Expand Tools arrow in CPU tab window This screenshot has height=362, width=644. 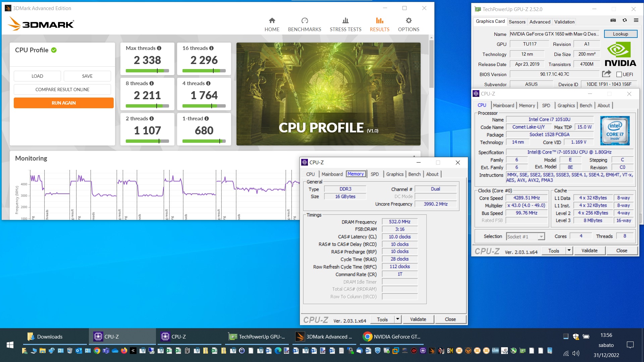coord(569,250)
